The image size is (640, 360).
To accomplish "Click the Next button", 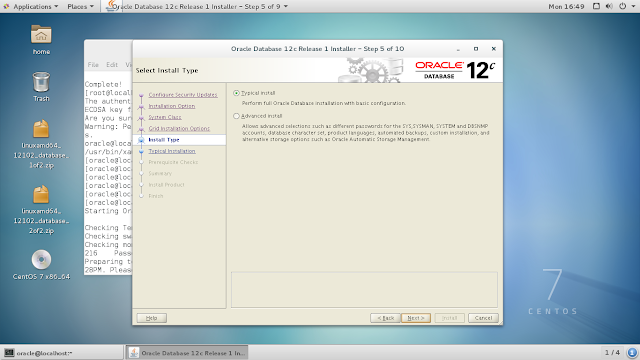I will click(416, 318).
